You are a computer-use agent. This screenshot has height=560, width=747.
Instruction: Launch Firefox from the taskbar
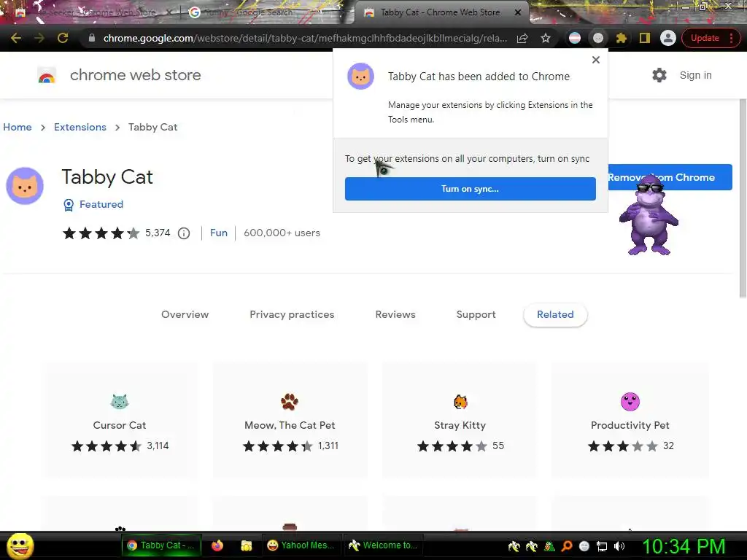(x=217, y=545)
